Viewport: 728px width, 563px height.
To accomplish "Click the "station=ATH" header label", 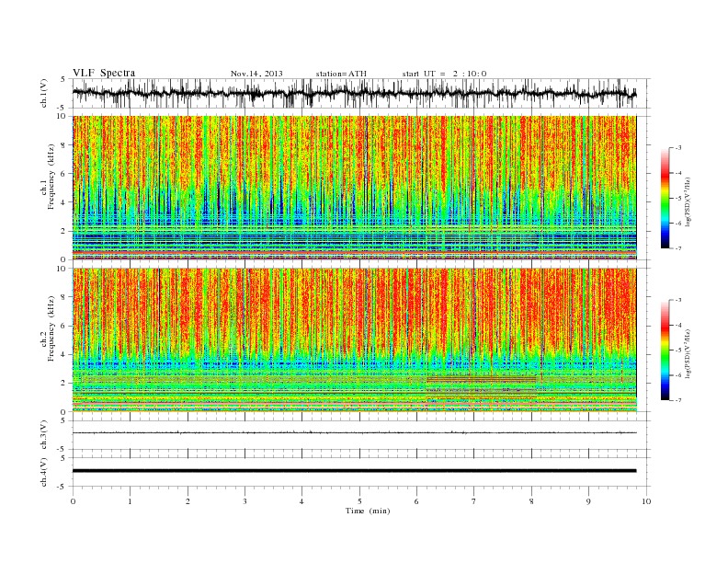I will click(341, 74).
